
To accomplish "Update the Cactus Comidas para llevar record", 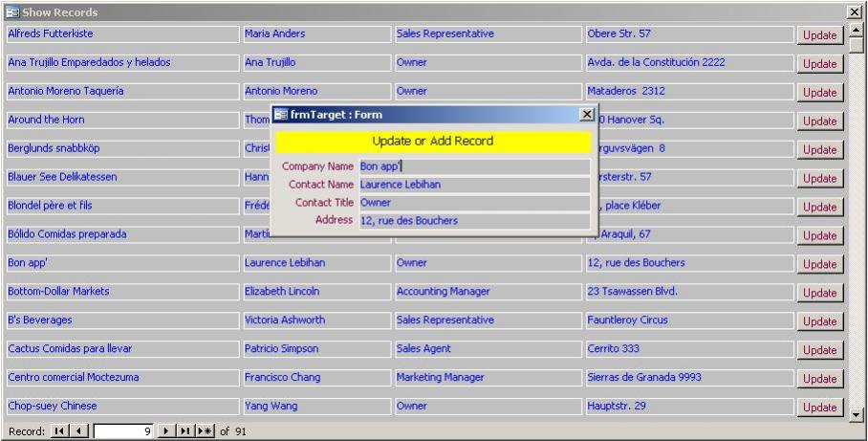I will point(820,350).
